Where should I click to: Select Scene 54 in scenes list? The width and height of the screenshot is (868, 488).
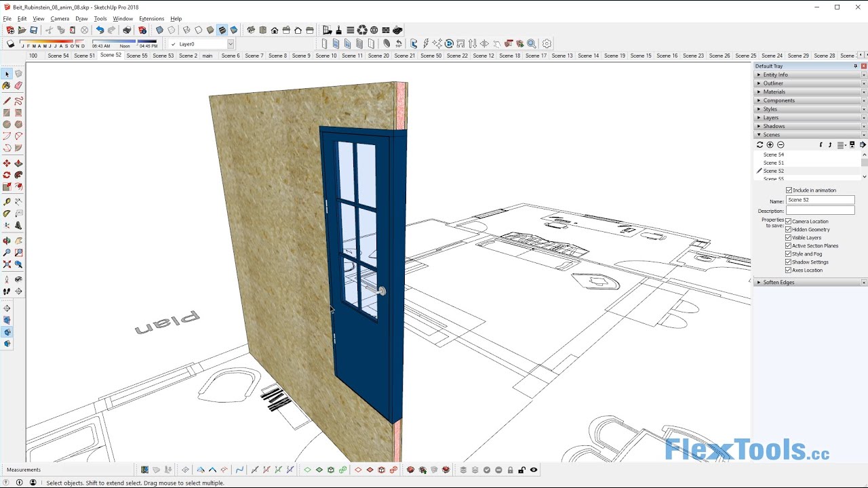pos(774,155)
